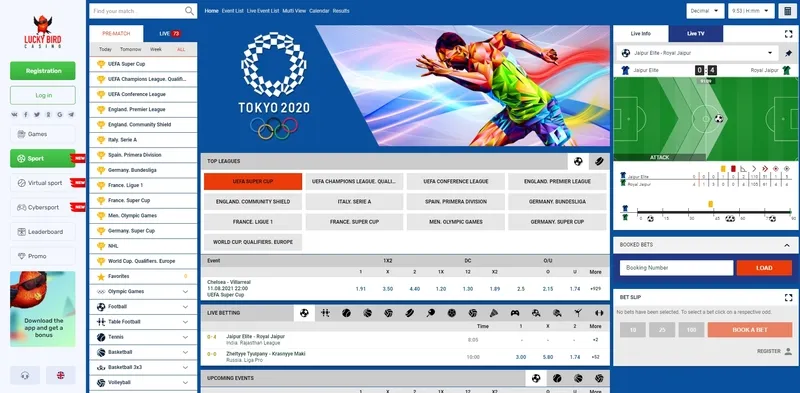The image size is (800, 393).
Task: Open the bet calculator icon
Action: coord(787,11)
